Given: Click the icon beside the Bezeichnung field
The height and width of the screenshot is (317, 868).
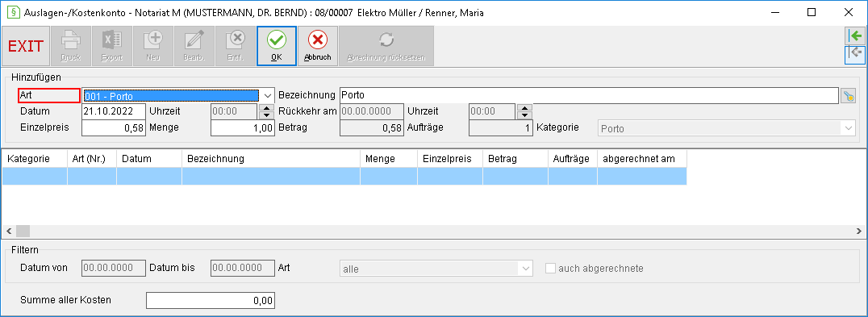Looking at the screenshot, I should pyautogui.click(x=848, y=96).
